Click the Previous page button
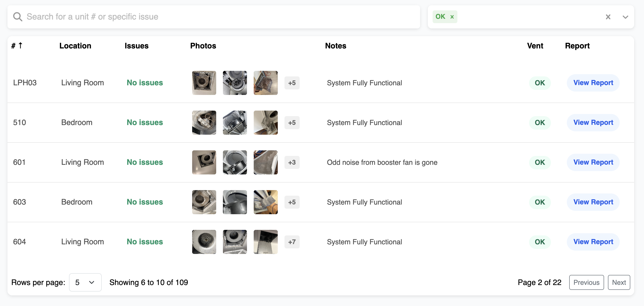644x306 pixels. [586, 282]
